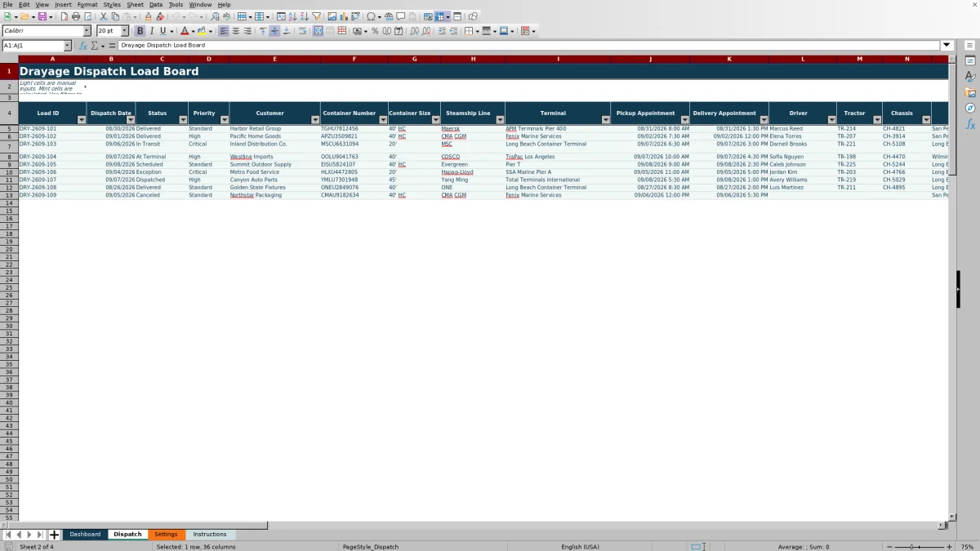Open the Format menu
The image size is (980, 551).
pos(87,5)
